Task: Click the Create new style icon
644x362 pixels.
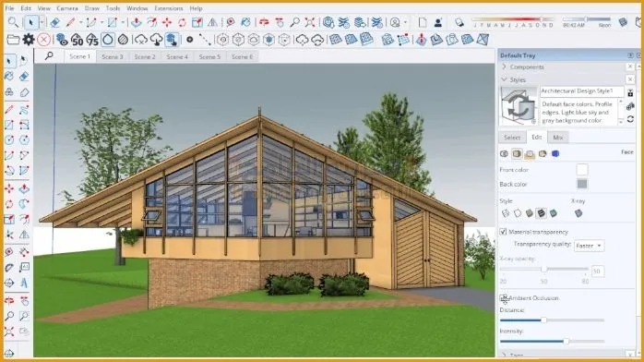Action: pyautogui.click(x=630, y=93)
